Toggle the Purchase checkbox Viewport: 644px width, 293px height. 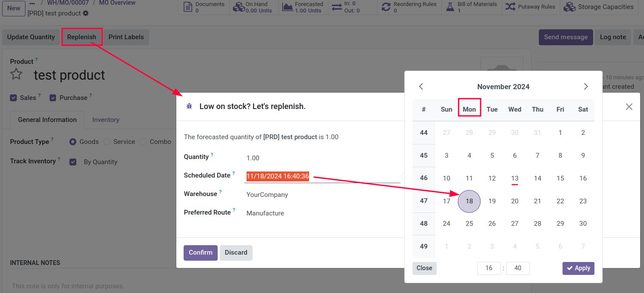coord(53,98)
